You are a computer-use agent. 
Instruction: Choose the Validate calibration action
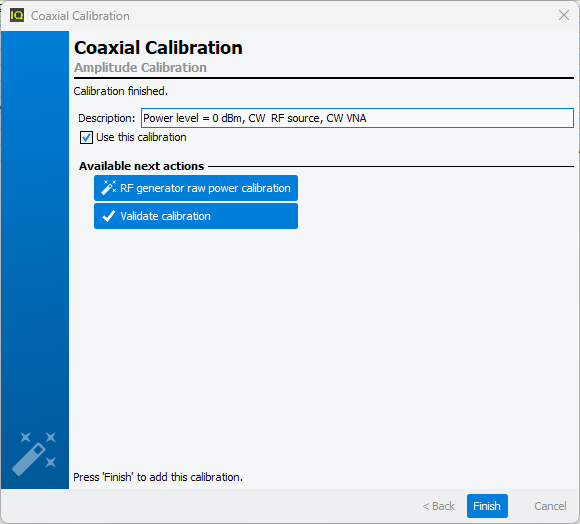click(x=196, y=216)
